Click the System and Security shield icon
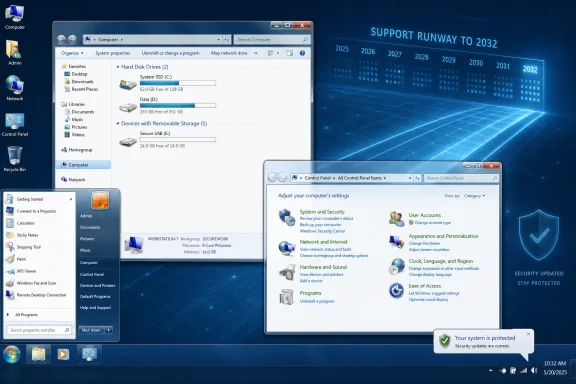Image resolution: width=576 pixels, height=384 pixels. click(287, 218)
